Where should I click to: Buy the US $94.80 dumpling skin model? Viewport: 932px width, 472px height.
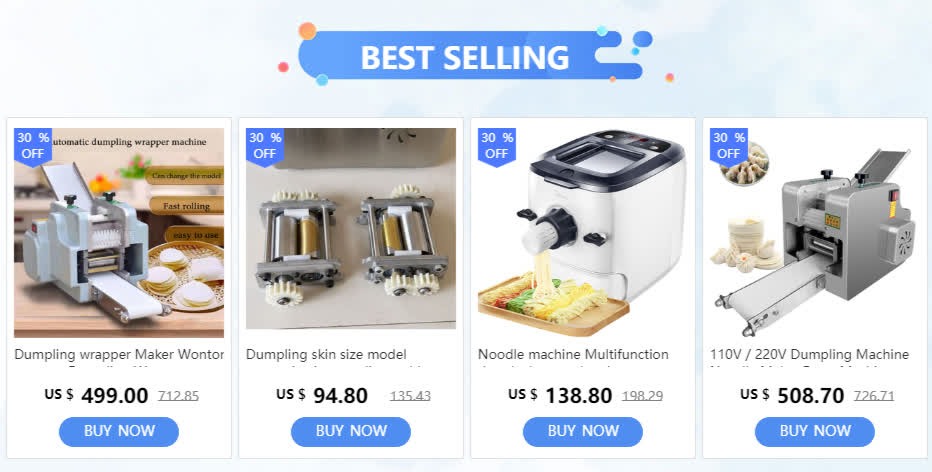(x=351, y=432)
